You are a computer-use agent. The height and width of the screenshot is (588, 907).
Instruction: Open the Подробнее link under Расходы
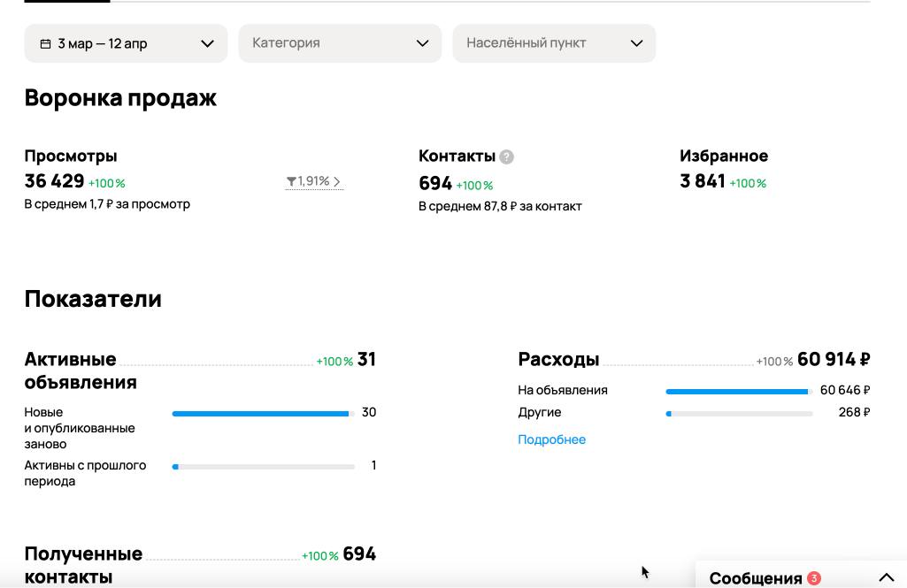(551, 439)
